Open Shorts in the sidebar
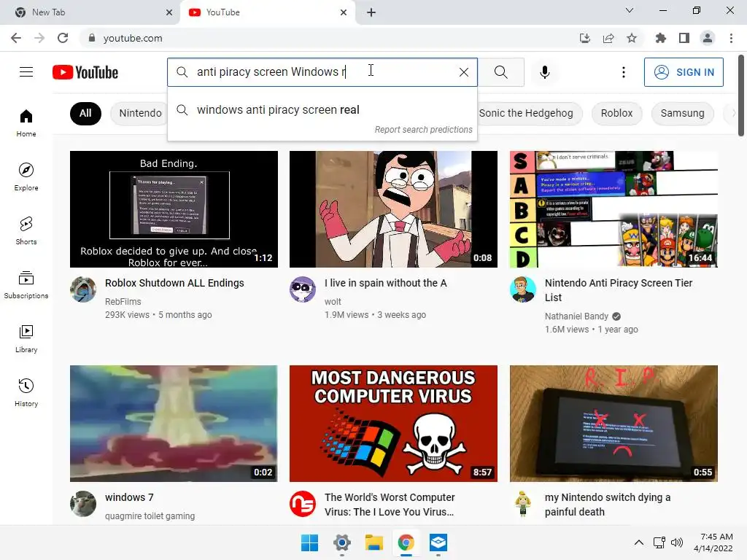747x560 pixels. (x=26, y=231)
